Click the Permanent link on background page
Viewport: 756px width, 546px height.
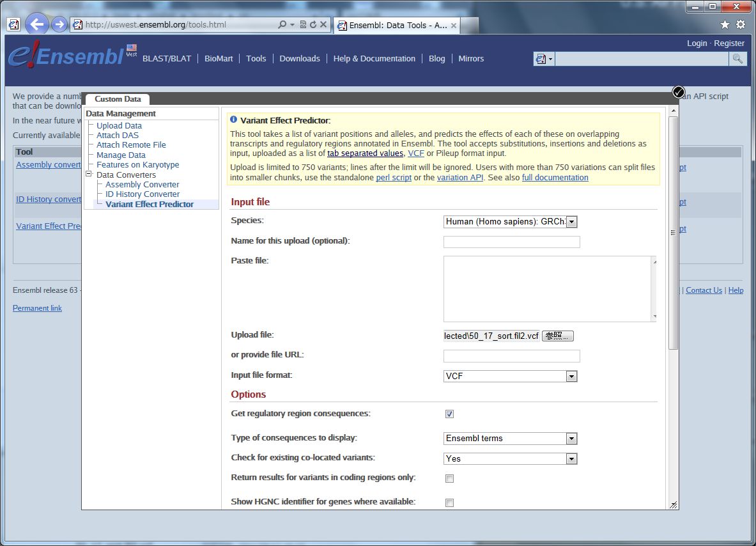[x=37, y=308]
